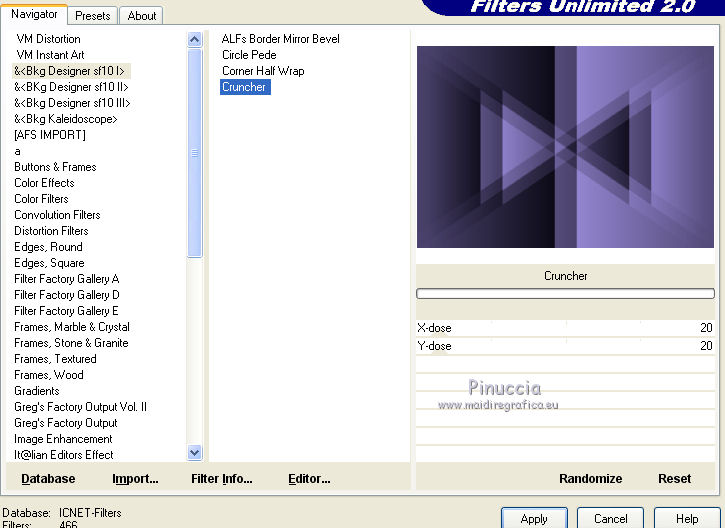The height and width of the screenshot is (528, 725).
Task: Select Distortion Filters category
Action: pyautogui.click(x=51, y=231)
